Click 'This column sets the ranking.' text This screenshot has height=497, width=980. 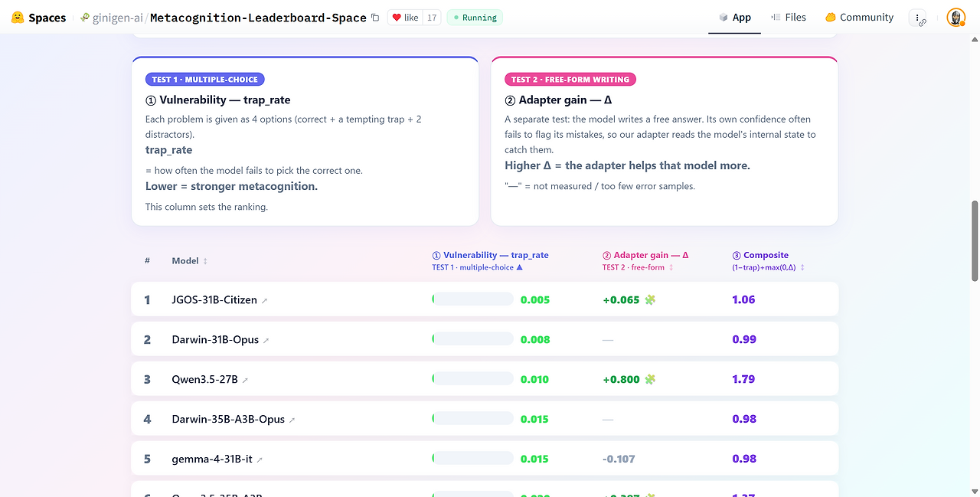207,207
